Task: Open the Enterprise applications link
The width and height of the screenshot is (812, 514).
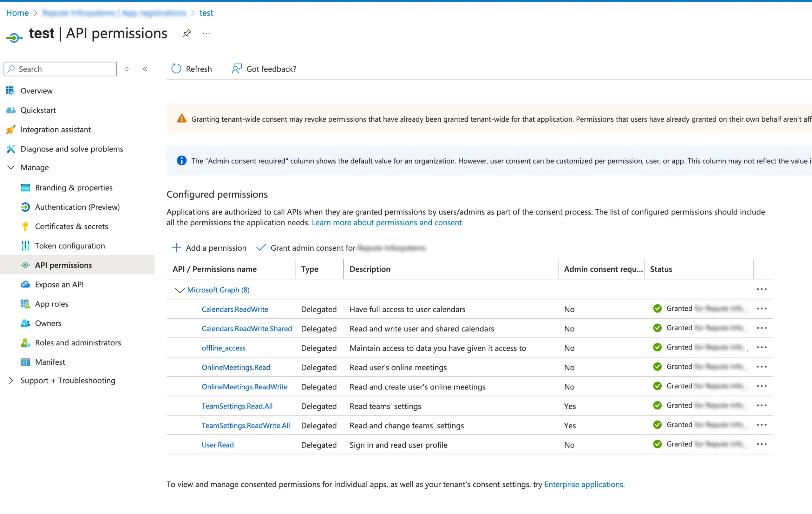Action: 583,484
